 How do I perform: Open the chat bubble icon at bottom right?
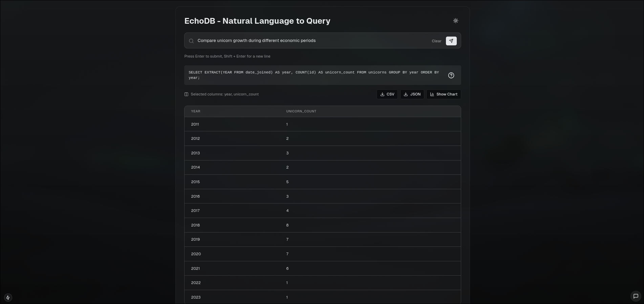click(x=636, y=296)
